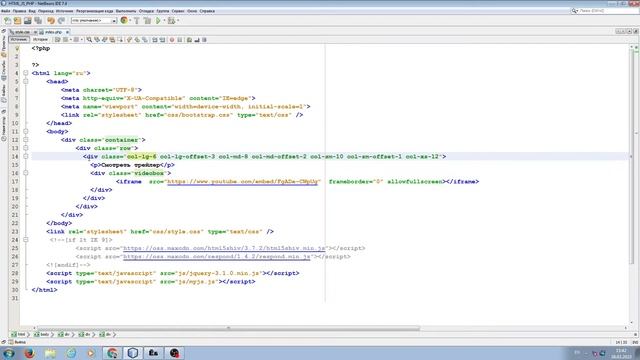The width and height of the screenshot is (640, 360).
Task: Click the horizontal editor scrollbar
Action: coord(229,328)
